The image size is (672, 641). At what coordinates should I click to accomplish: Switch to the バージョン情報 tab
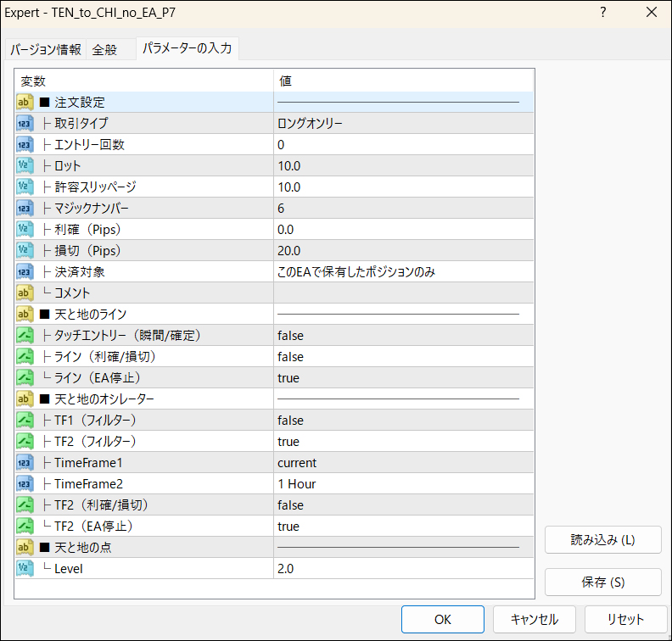46,50
